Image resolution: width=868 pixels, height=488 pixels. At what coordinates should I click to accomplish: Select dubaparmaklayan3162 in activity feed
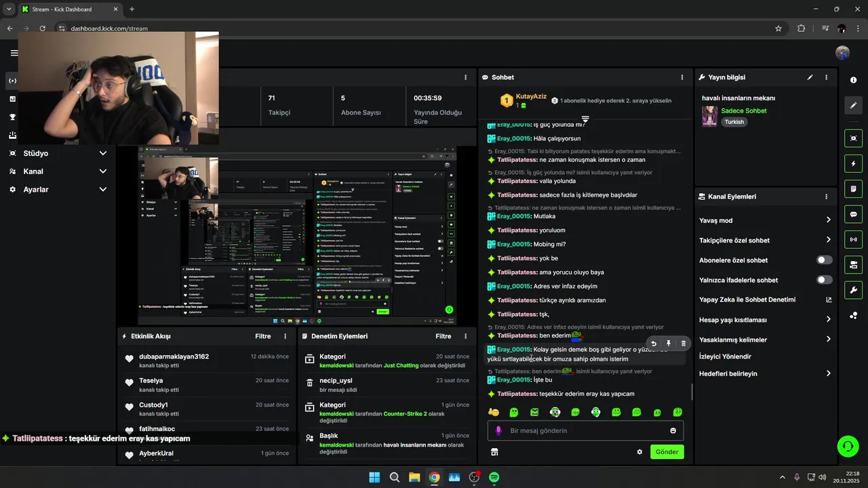(x=174, y=357)
